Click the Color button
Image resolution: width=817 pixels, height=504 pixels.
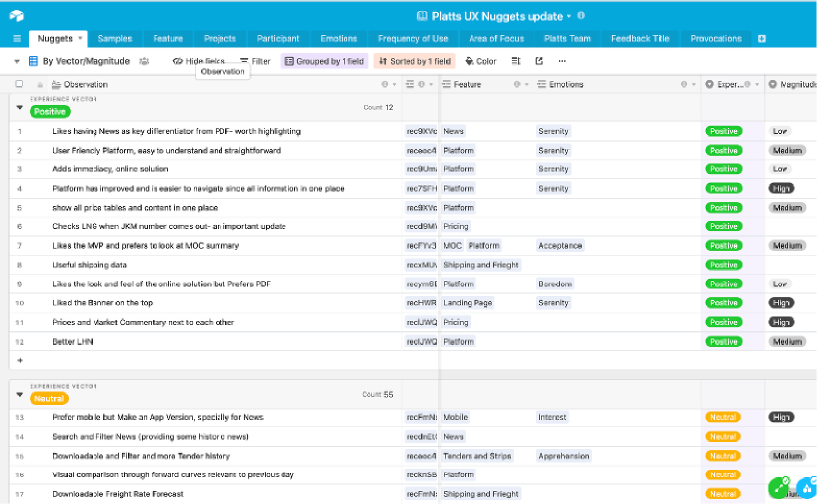tap(480, 61)
